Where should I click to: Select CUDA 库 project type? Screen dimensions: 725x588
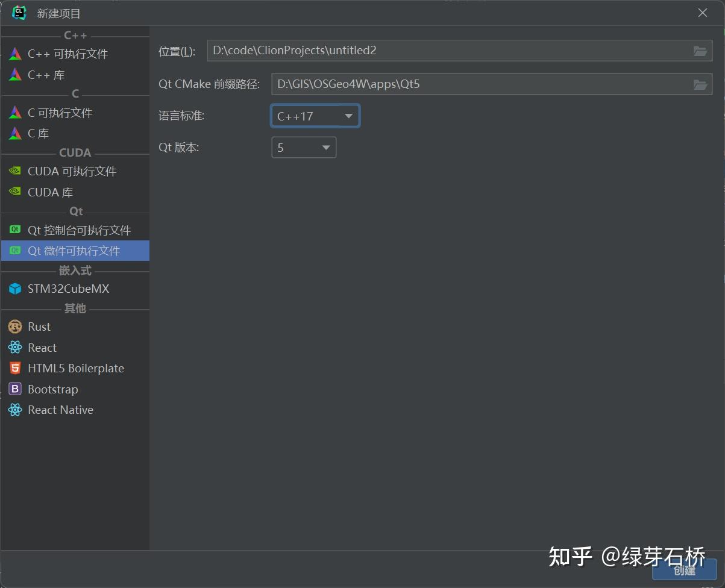(x=75, y=192)
